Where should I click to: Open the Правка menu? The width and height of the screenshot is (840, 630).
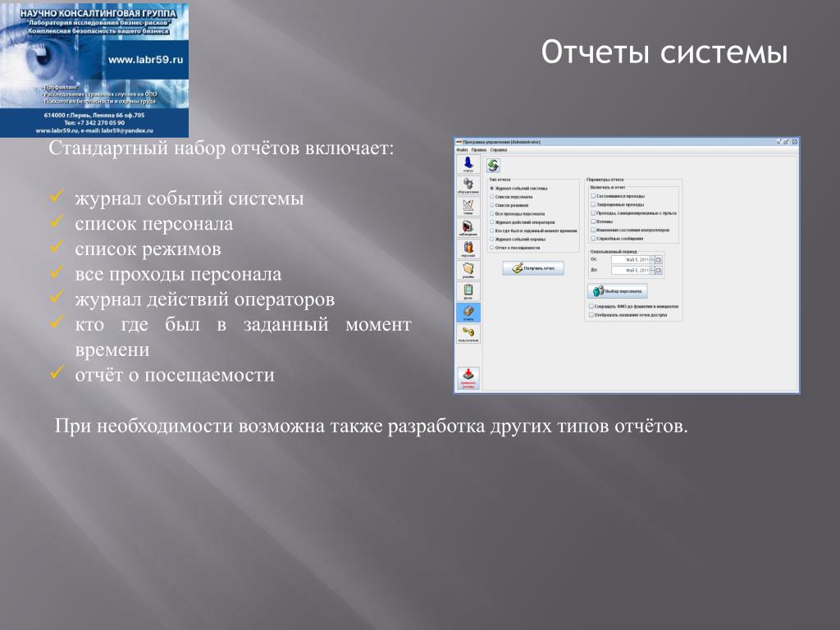click(479, 150)
